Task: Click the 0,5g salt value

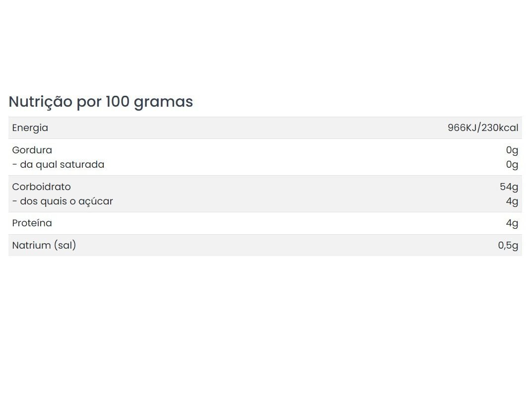Action: (x=508, y=245)
